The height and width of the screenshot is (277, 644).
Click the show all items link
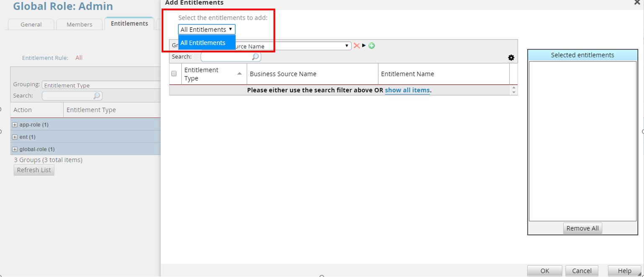pos(407,90)
